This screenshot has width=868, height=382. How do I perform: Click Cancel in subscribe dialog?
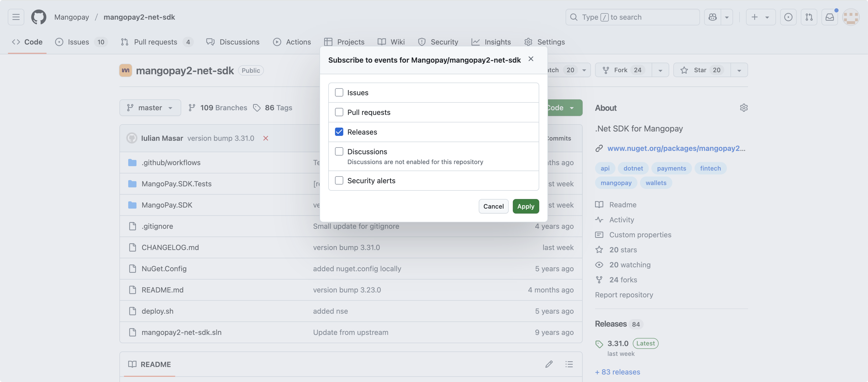point(493,206)
